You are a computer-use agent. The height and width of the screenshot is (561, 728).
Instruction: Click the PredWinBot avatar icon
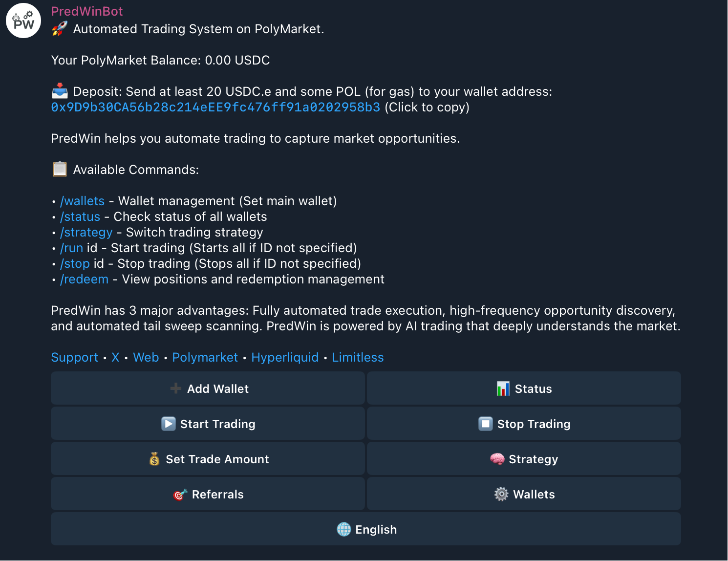coord(23,21)
